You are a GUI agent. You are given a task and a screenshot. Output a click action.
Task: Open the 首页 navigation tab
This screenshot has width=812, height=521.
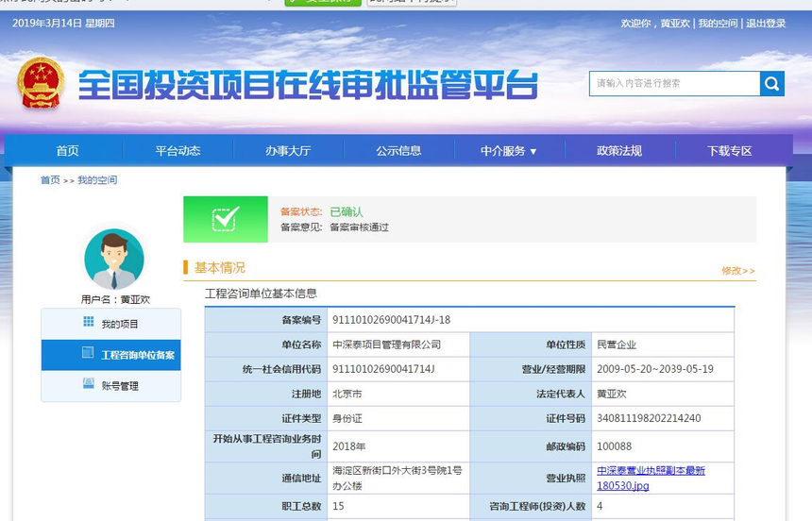tap(67, 151)
